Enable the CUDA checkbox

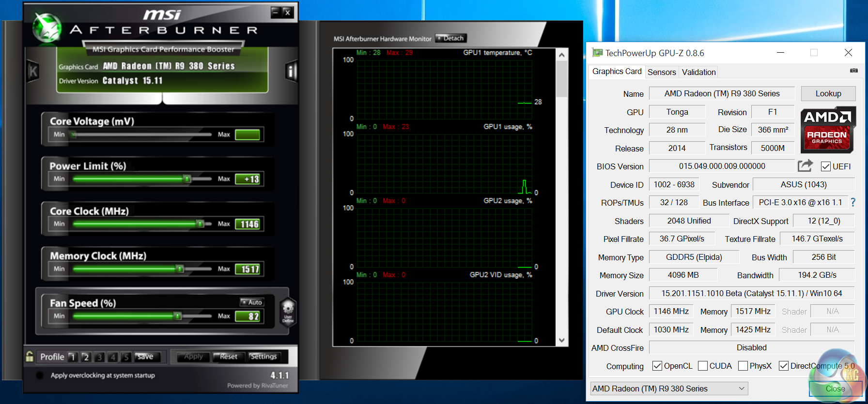coord(703,366)
